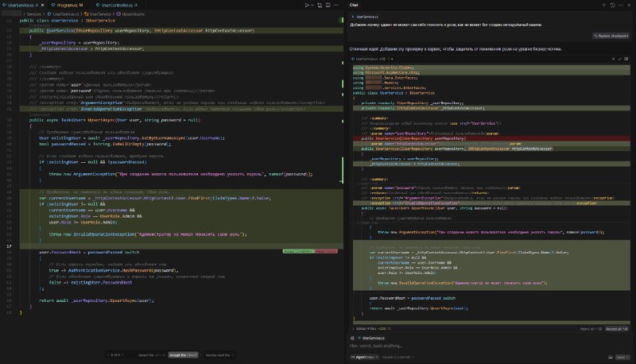The width and height of the screenshot is (636, 364).
Task: Click the Review next file button
Action: pyautogui.click(x=219, y=355)
